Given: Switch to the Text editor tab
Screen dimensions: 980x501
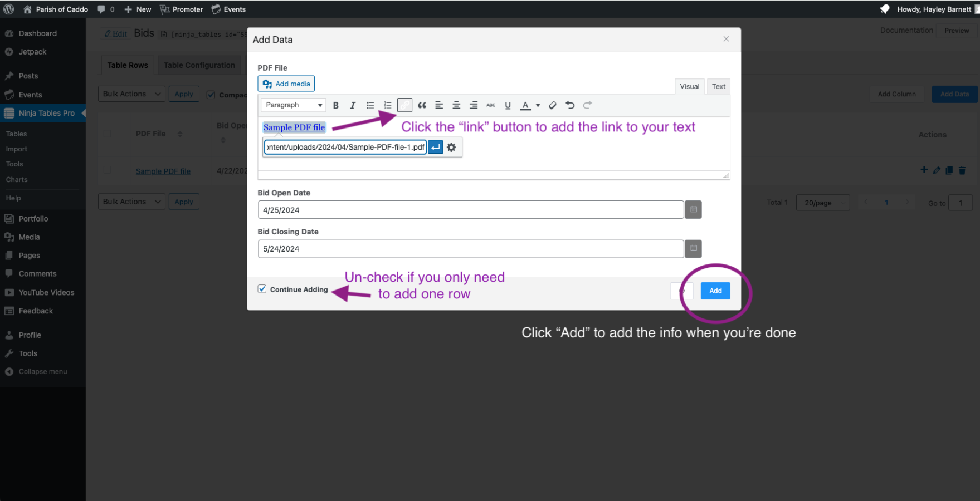Looking at the screenshot, I should tap(718, 86).
